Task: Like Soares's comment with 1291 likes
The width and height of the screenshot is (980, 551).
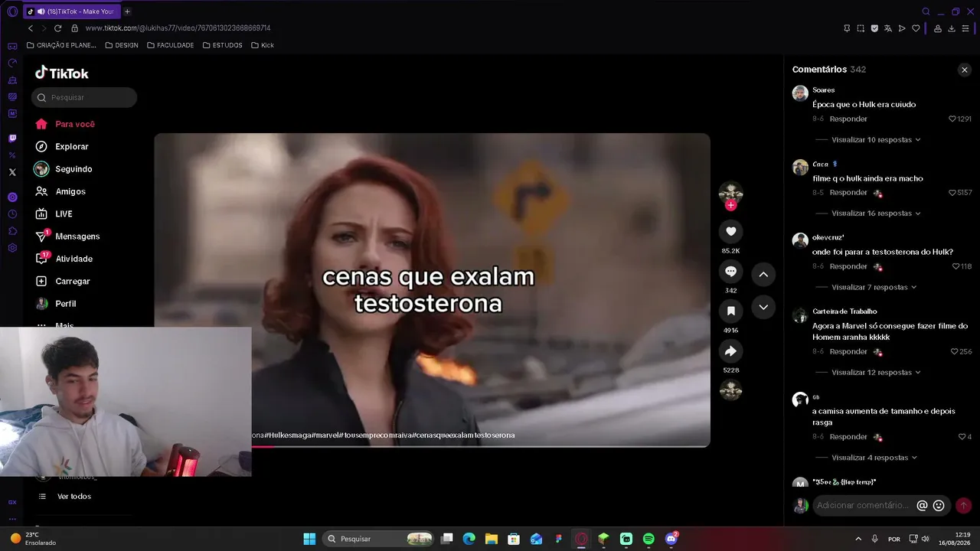Action: coord(952,119)
